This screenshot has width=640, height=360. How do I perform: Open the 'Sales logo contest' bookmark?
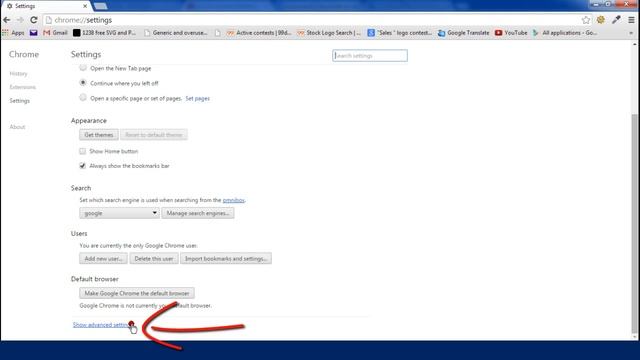pos(400,33)
